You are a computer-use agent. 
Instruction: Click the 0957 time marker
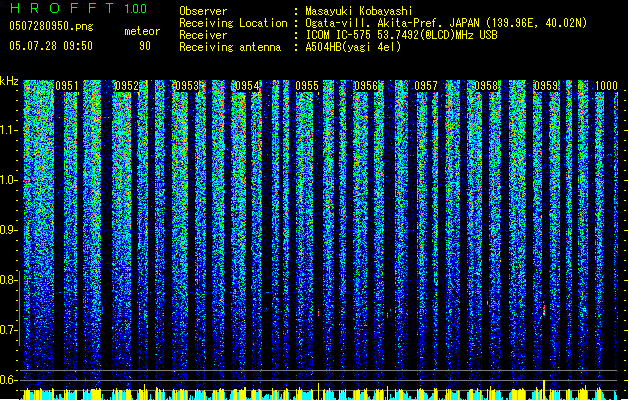point(426,86)
